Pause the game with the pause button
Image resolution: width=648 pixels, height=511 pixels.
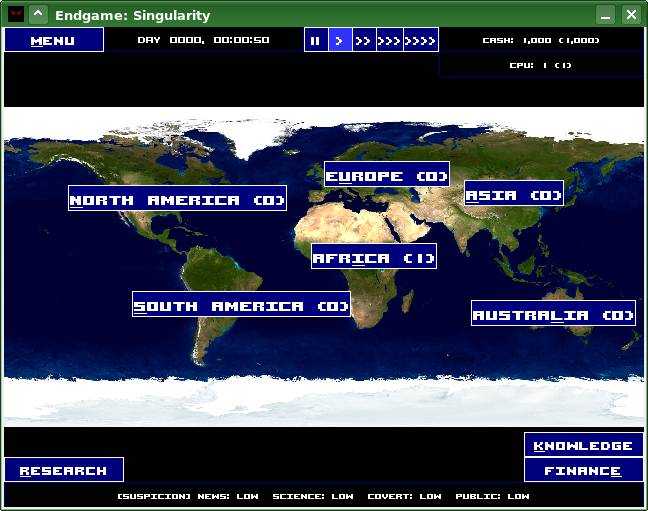[x=316, y=40]
